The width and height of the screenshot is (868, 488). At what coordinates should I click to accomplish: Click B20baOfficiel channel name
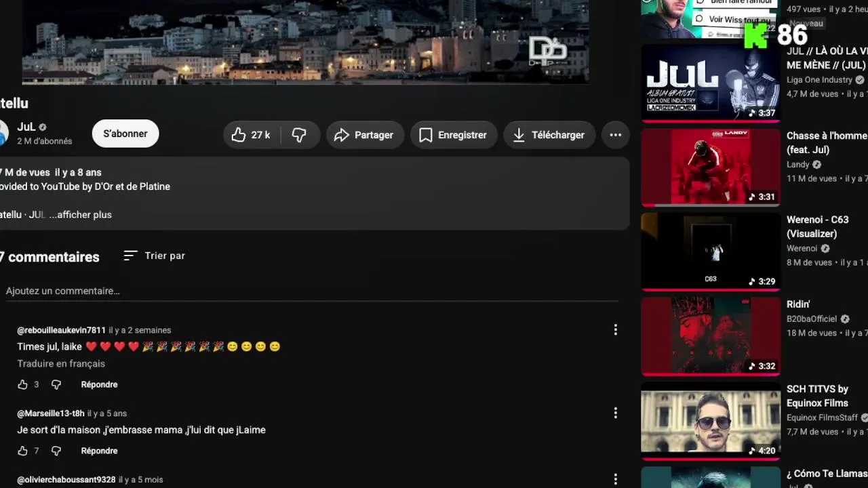(x=812, y=319)
